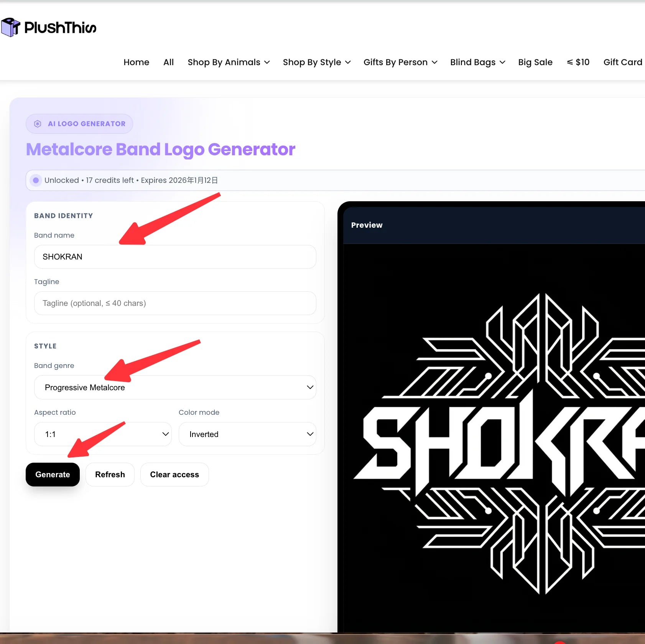Image resolution: width=645 pixels, height=644 pixels.
Task: Open the Blind Bags menu chevron
Action: coord(502,62)
